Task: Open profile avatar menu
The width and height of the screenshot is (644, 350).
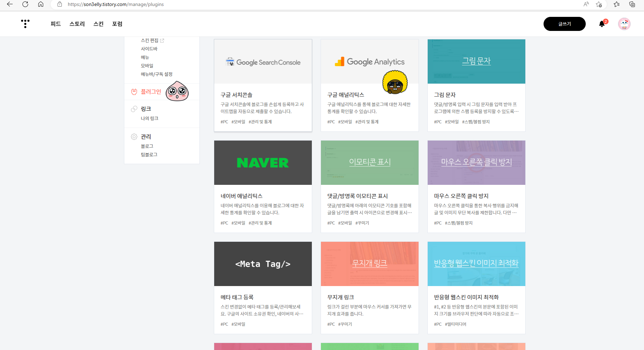Action: [x=624, y=24]
